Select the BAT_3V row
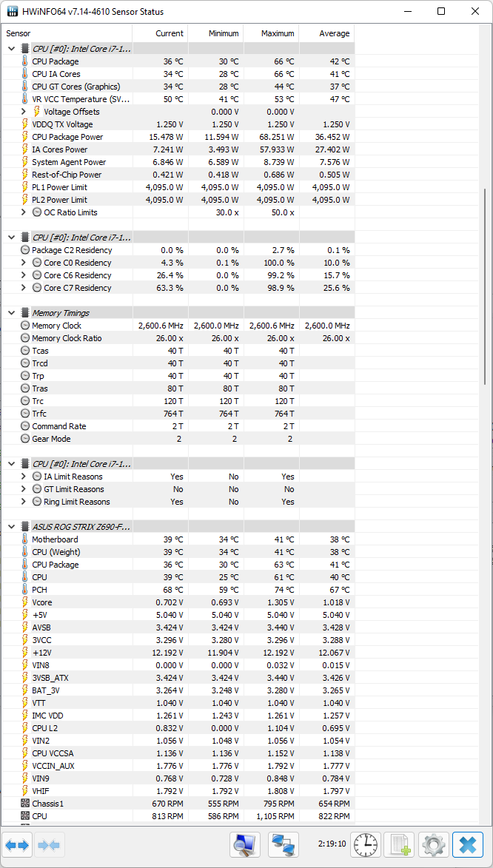Viewport: 493px width, 868px height. pos(178,690)
